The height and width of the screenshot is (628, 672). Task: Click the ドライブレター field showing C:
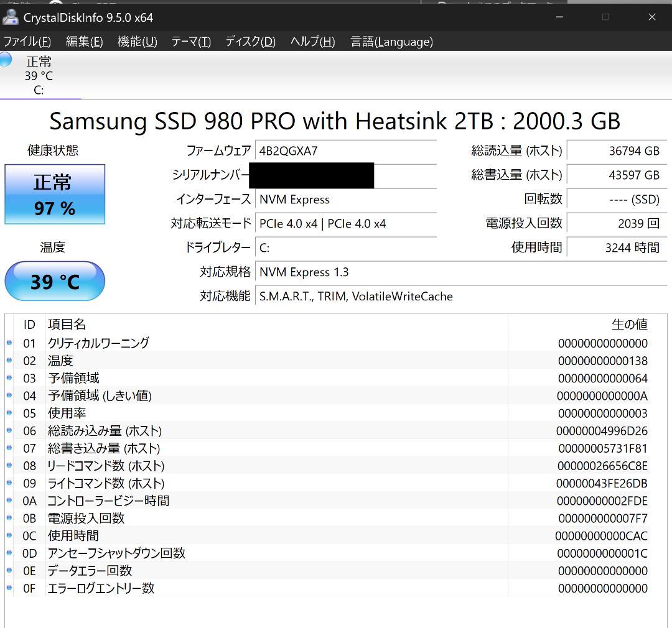(347, 247)
